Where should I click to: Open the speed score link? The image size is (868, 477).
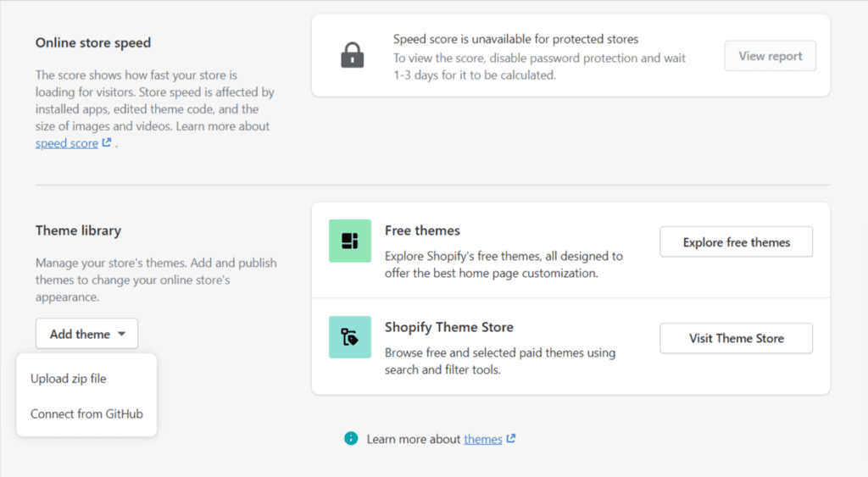[66, 143]
